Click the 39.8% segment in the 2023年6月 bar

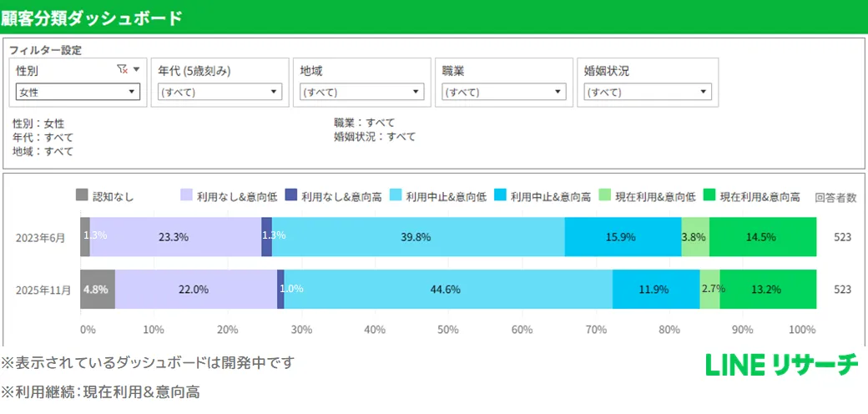point(417,237)
